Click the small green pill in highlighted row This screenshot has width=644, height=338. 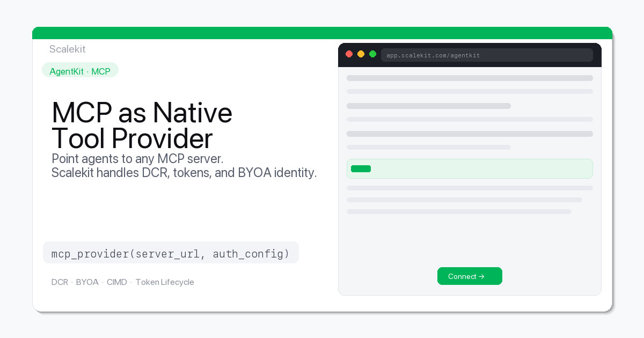[x=361, y=168]
